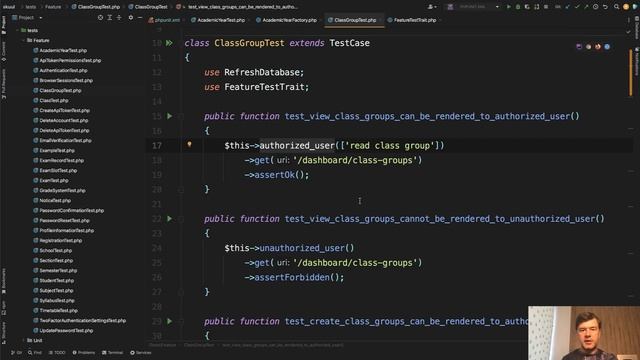
Task: Click the Debug bug icon in toolbar
Action: click(518, 7)
